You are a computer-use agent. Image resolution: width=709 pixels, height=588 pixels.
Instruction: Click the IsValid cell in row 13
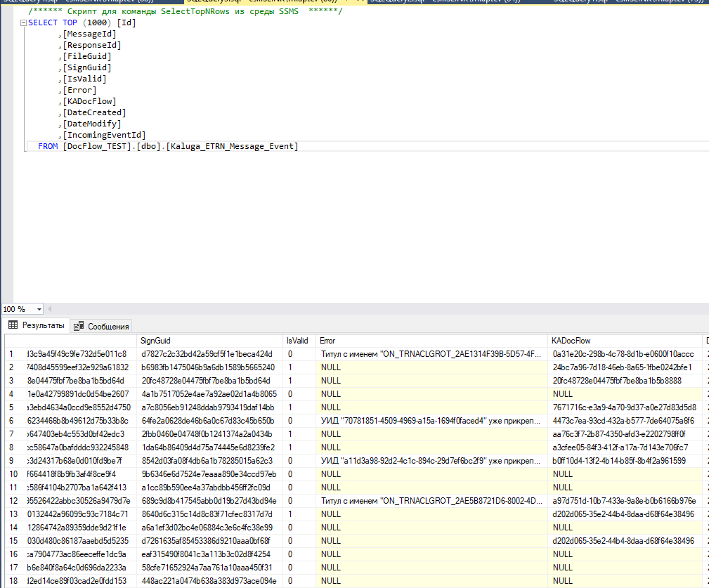pyautogui.click(x=299, y=514)
